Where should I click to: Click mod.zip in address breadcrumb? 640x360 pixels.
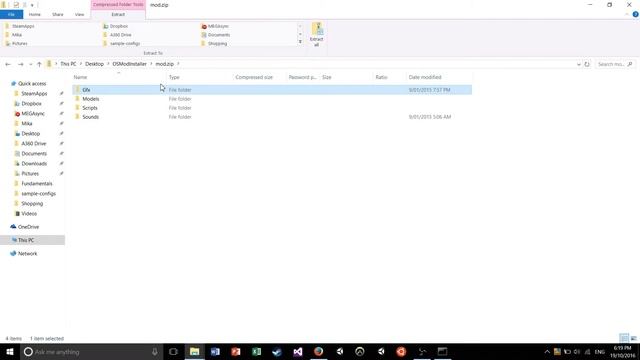click(x=164, y=64)
